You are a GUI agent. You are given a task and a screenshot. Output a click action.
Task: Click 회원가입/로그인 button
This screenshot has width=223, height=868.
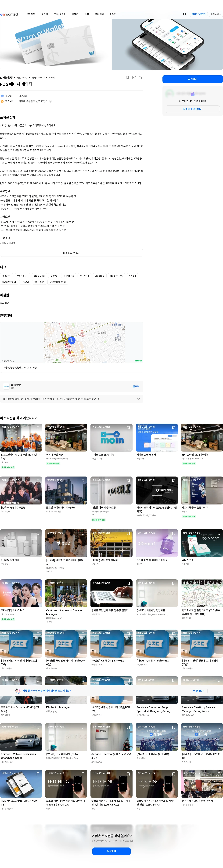pos(199,14)
